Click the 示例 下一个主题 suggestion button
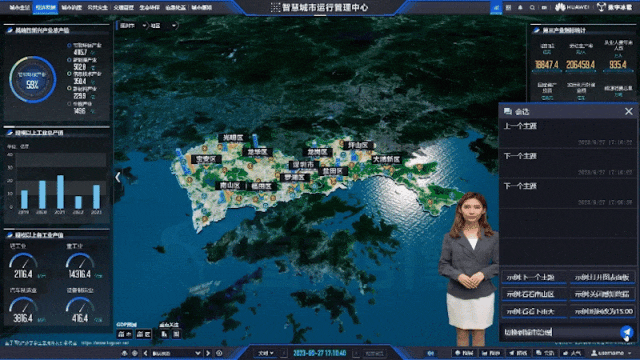This screenshot has height=360, width=640. coord(534,277)
